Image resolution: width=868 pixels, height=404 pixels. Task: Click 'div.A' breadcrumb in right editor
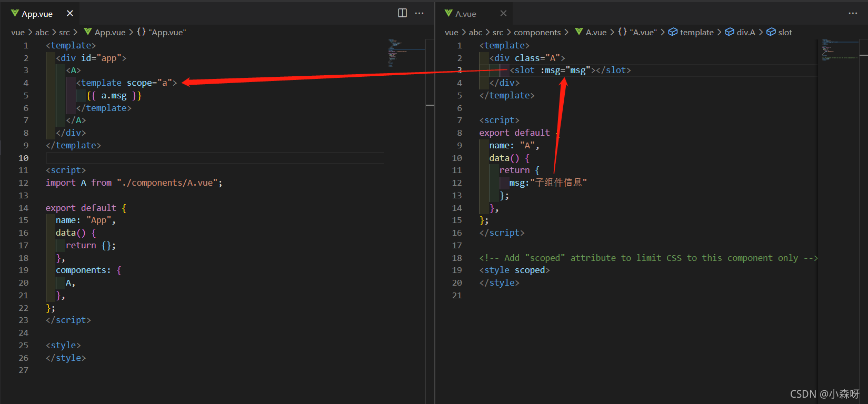click(x=746, y=32)
